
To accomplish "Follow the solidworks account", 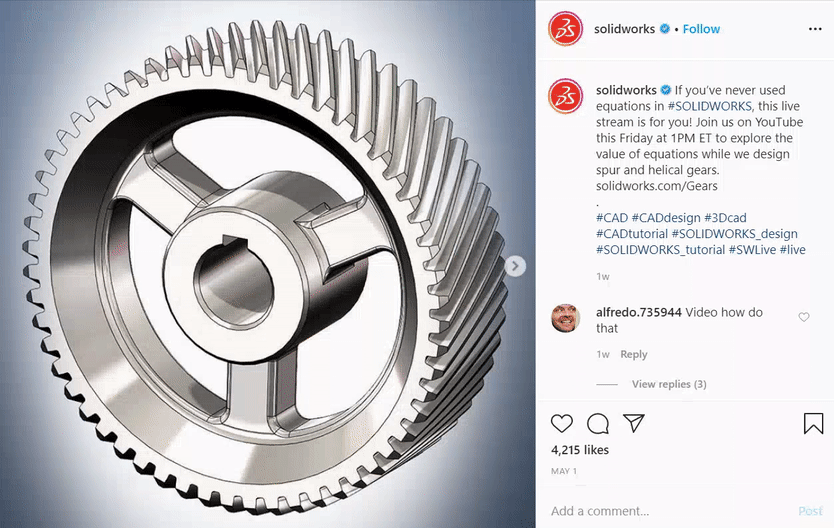I will tap(701, 29).
